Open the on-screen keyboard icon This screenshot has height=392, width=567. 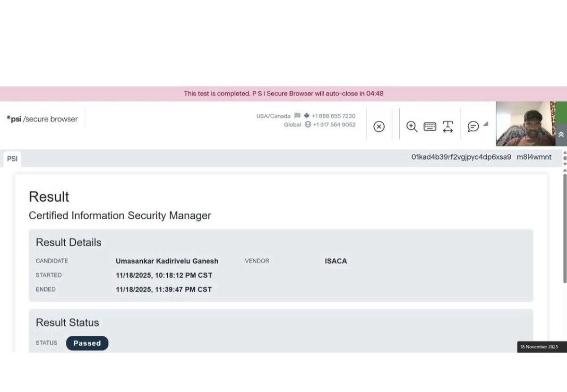pos(430,127)
